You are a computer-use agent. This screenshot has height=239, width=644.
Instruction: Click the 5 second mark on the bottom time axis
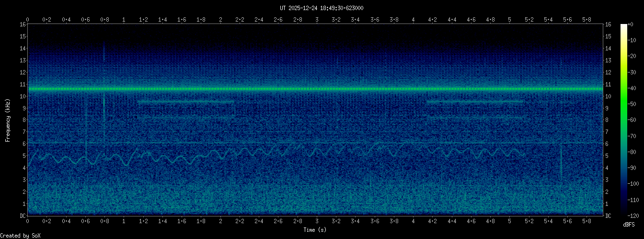tap(509, 221)
